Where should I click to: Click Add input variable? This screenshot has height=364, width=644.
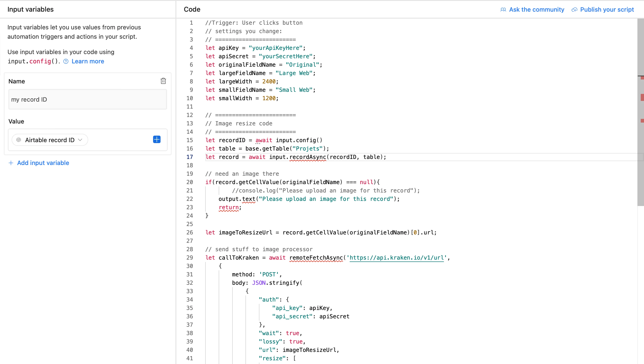coord(43,163)
